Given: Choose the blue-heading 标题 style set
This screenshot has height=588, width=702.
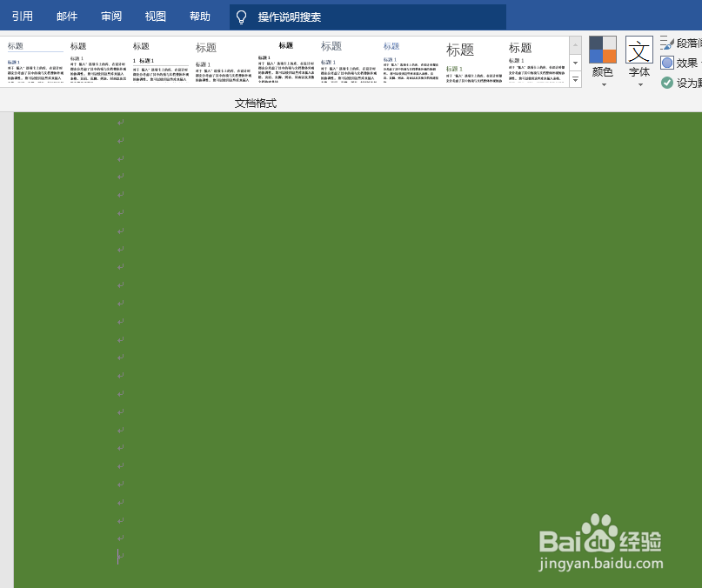Looking at the screenshot, I should pyautogui.click(x=409, y=63).
